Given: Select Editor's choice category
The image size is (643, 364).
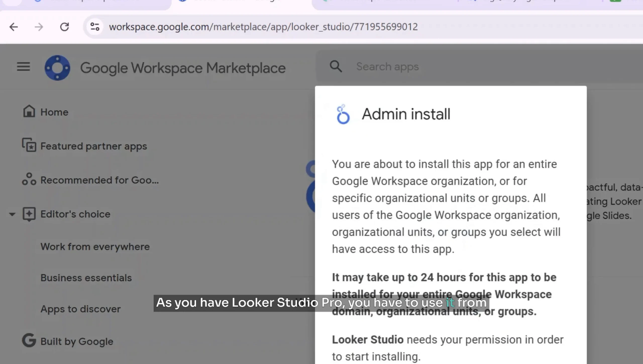Looking at the screenshot, I should [x=75, y=214].
